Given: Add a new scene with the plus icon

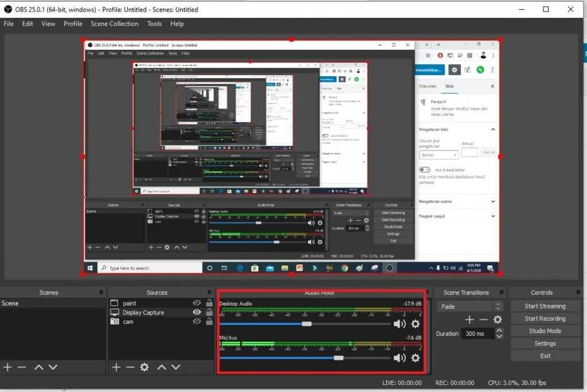Looking at the screenshot, I should click(7, 367).
